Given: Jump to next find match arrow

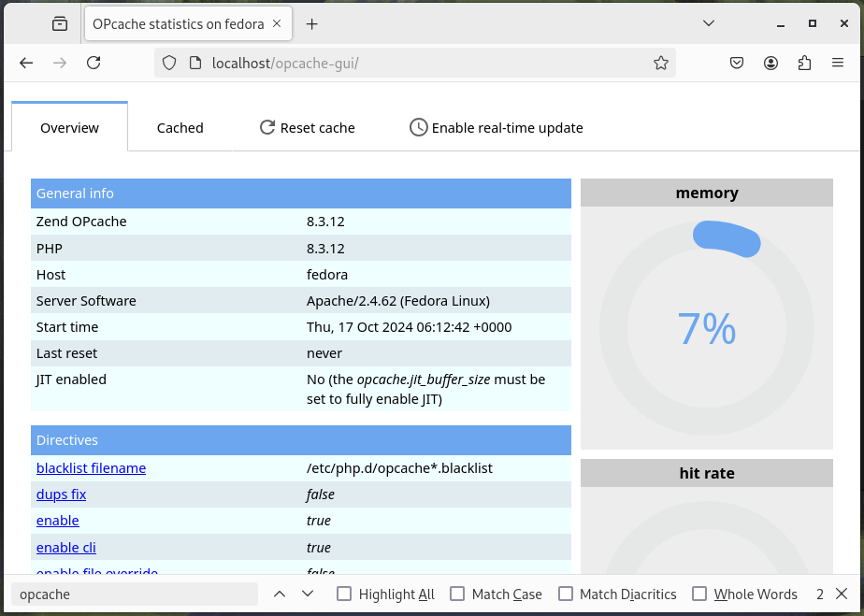Looking at the screenshot, I should tap(308, 594).
